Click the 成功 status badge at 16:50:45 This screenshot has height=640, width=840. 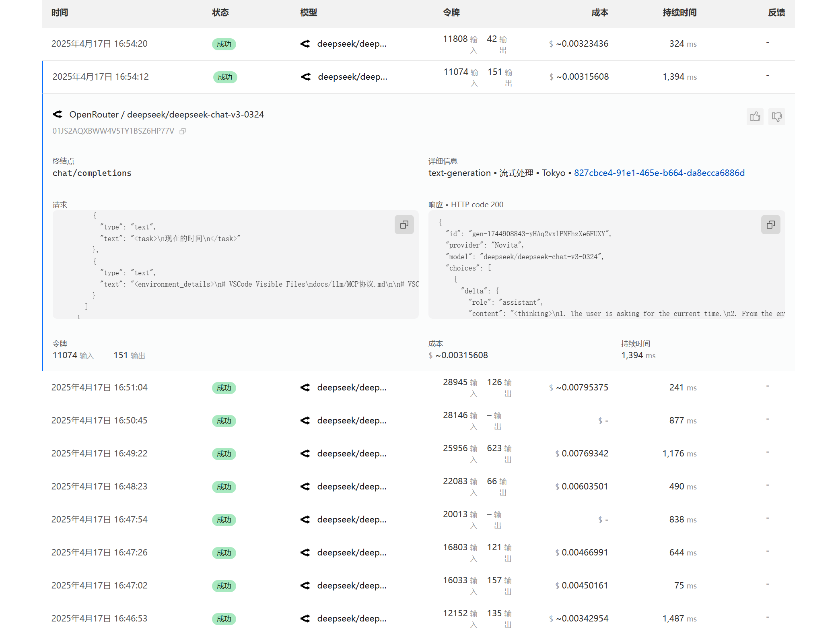click(224, 421)
